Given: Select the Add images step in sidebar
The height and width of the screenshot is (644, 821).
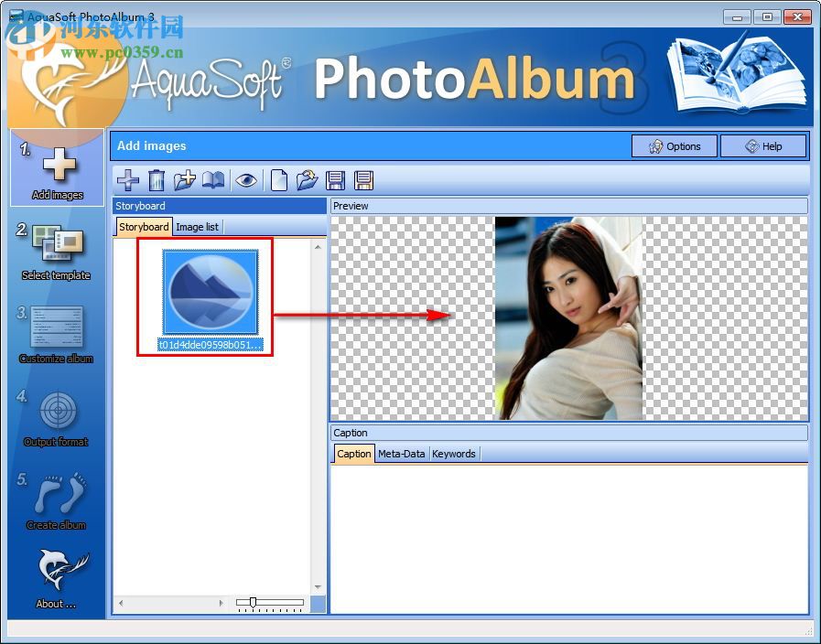Looking at the screenshot, I should [57, 165].
